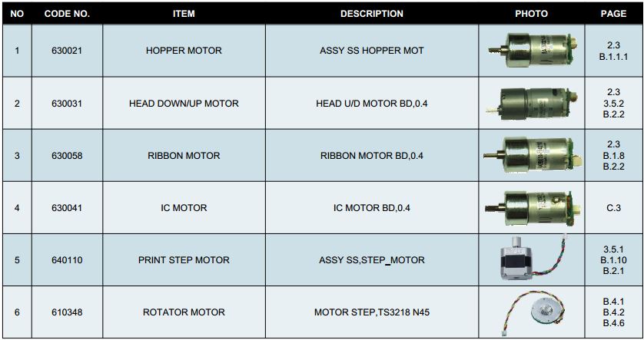This screenshot has width=644, height=340.
Task: Click the PAGE column header
Action: coord(613,14)
